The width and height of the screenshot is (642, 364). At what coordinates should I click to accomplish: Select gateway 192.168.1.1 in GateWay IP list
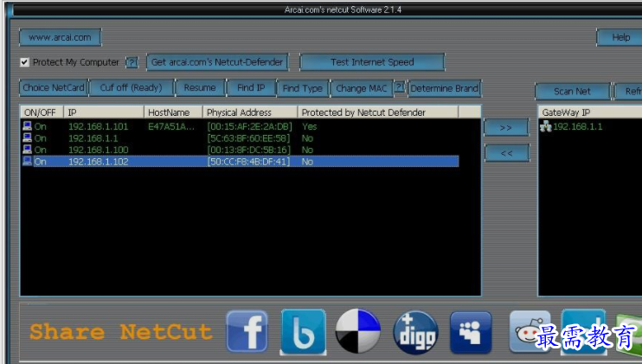[577, 126]
